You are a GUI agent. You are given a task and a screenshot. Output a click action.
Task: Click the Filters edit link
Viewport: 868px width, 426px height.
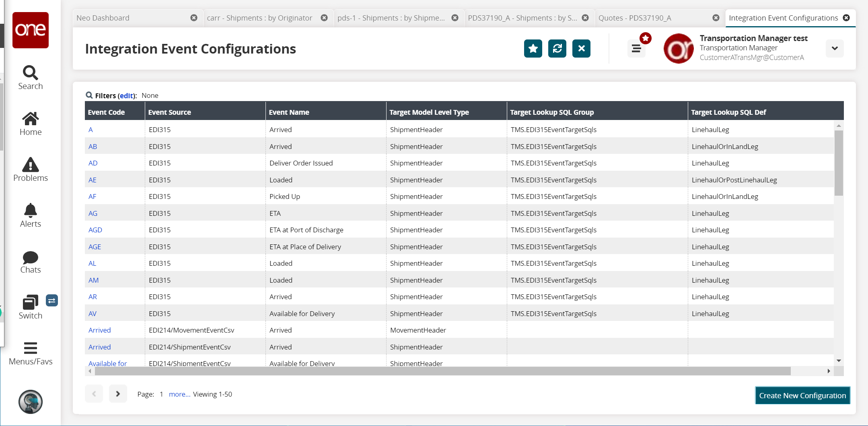click(x=126, y=96)
